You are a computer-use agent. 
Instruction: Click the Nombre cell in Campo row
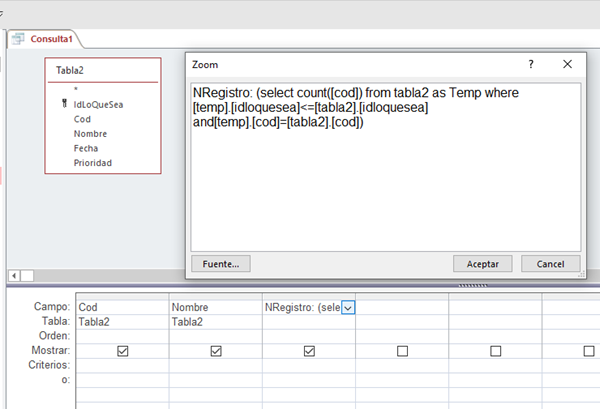(x=216, y=307)
